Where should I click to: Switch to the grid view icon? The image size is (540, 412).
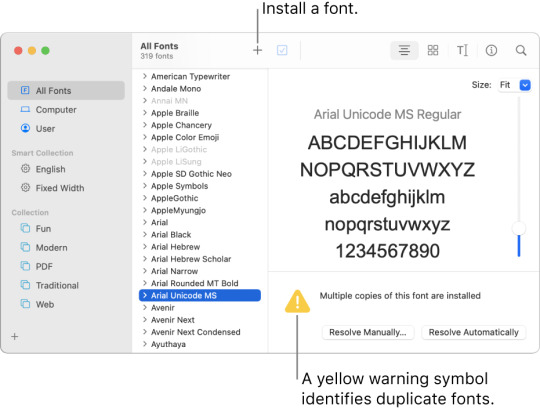433,50
